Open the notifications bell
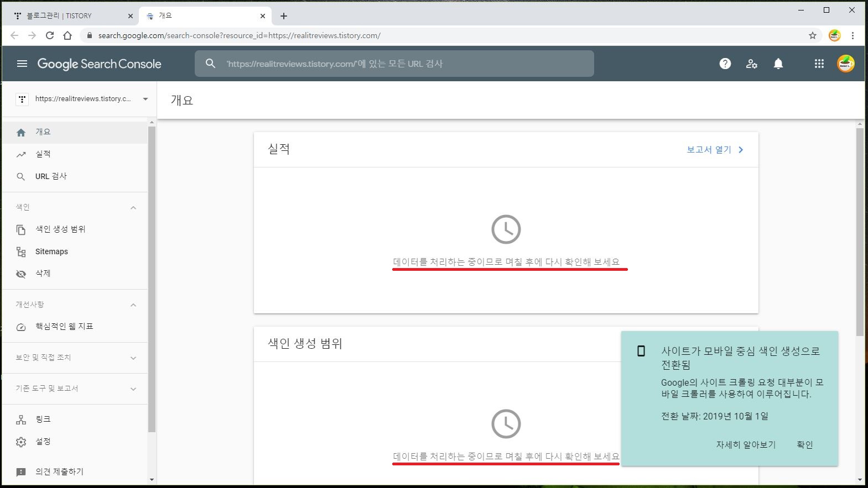This screenshot has height=488, width=868. coord(778,64)
